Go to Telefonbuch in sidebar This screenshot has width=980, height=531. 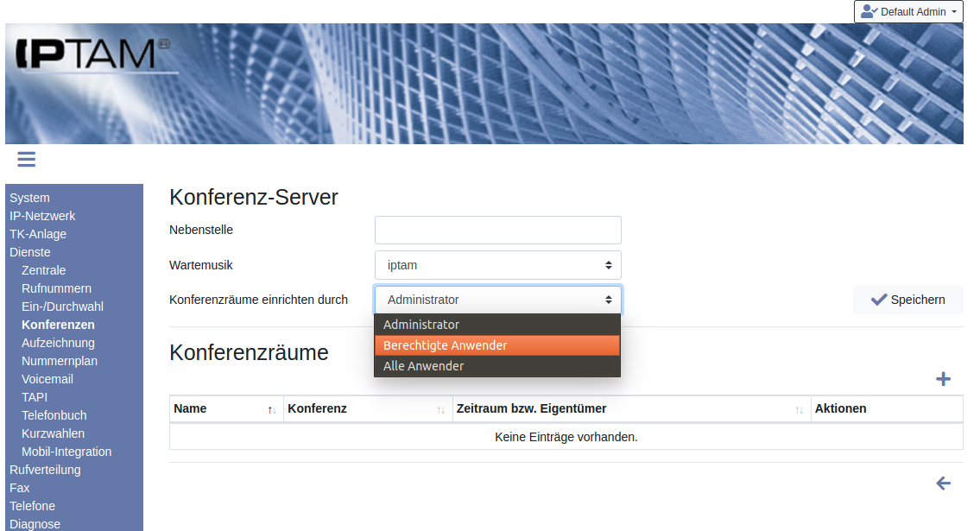(x=54, y=415)
